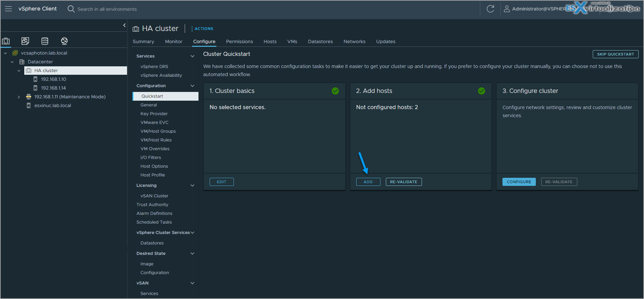The image size is (644, 299).
Task: Open I/O Filters
Action: (x=151, y=158)
